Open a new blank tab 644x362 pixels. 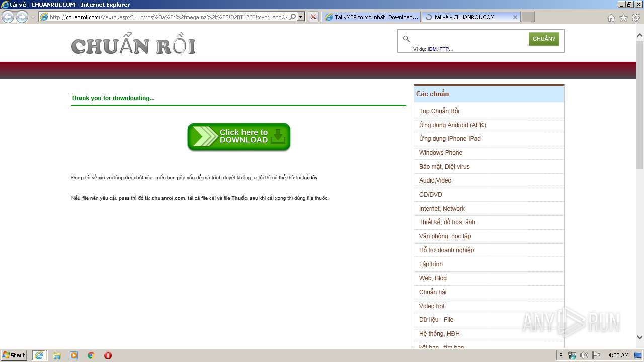[x=528, y=17]
